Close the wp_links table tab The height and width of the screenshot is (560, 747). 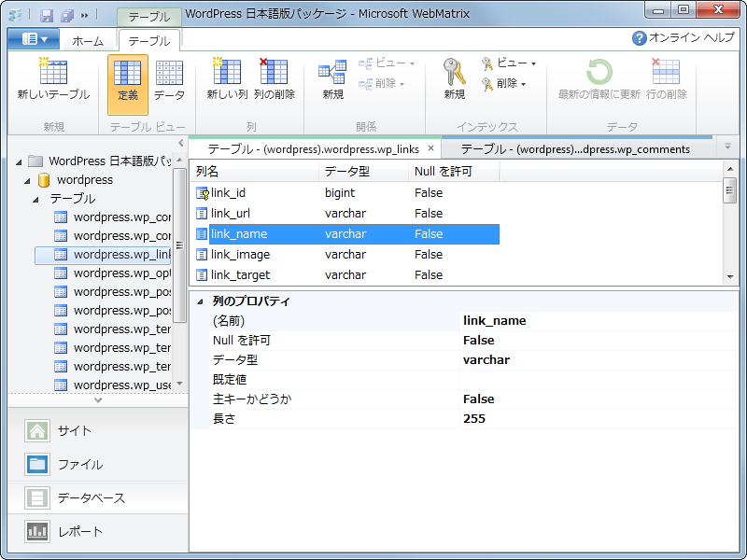pyautogui.click(x=430, y=148)
